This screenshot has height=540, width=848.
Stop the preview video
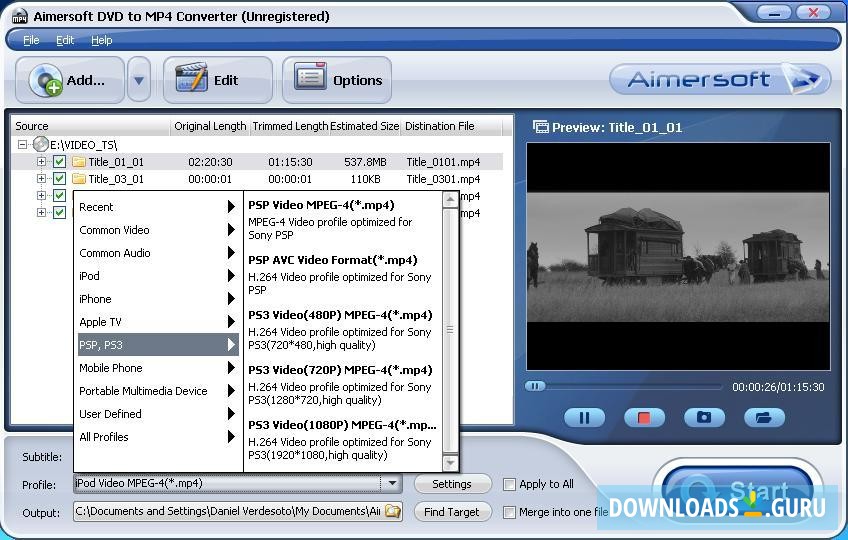[644, 417]
